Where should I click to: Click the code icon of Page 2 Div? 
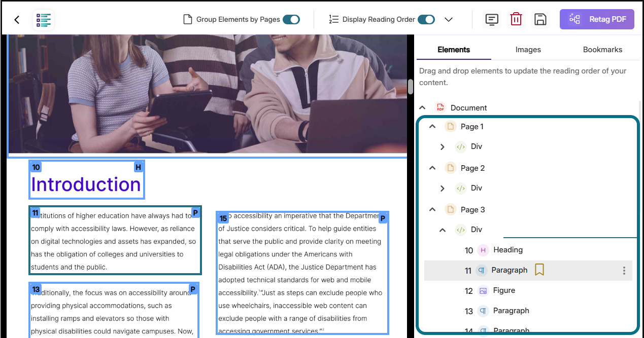460,188
